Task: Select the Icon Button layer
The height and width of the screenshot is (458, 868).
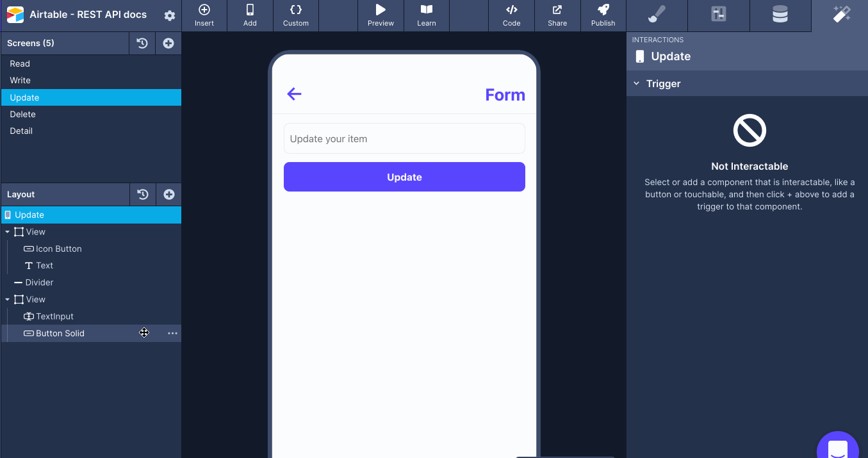Action: click(x=91, y=249)
